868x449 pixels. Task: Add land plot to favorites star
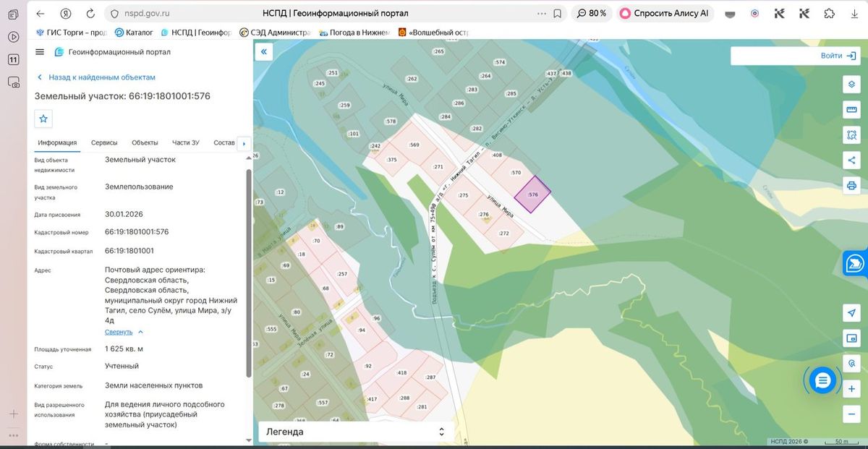(x=43, y=119)
